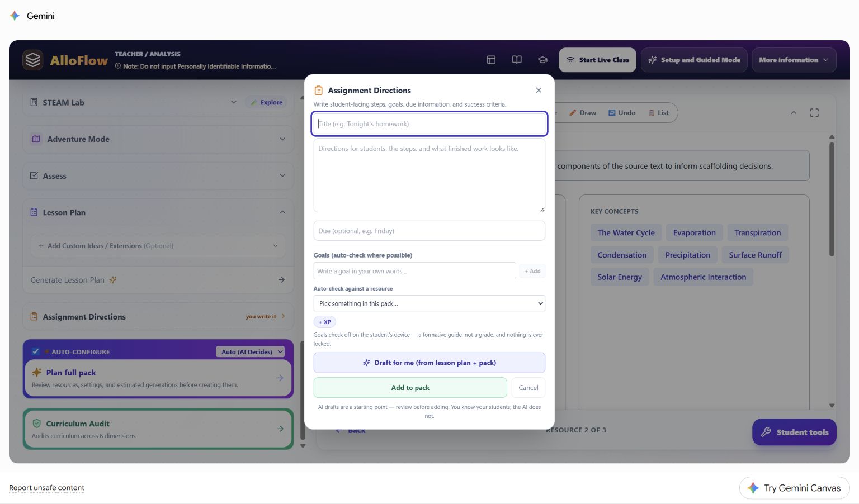The width and height of the screenshot is (859, 504).
Task: Click the graduation cap icon in header
Action: [x=542, y=60]
